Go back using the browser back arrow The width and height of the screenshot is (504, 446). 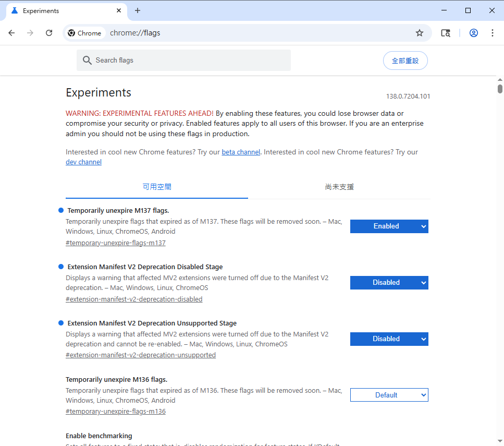pos(11,33)
